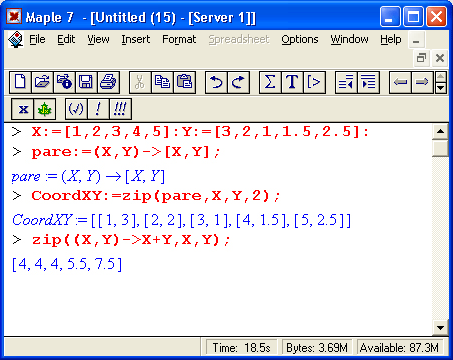This screenshot has height=360, width=453.
Task: Click the toolbar overflow down arrow
Action: point(441,88)
